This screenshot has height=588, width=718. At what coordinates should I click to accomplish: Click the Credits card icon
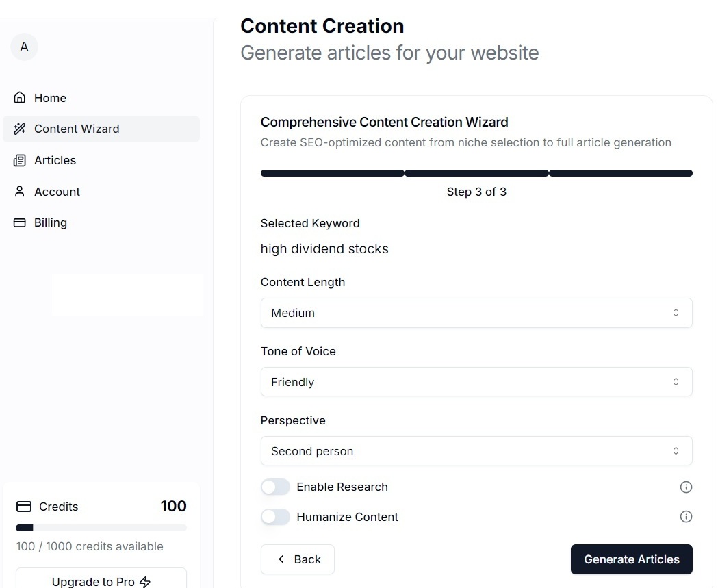click(x=23, y=507)
